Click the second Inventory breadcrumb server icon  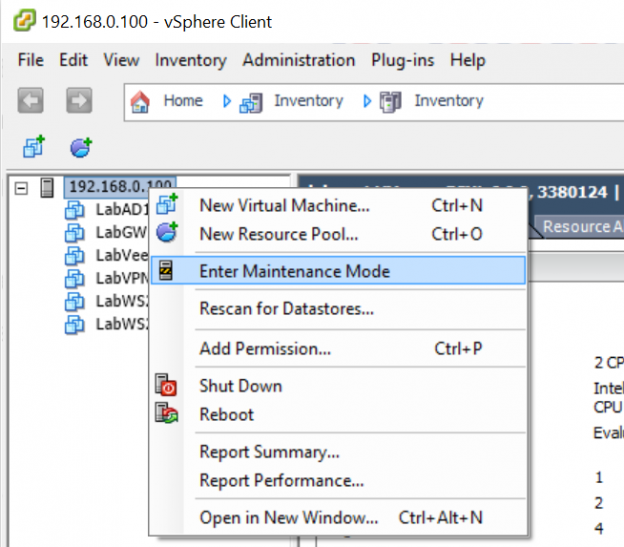tap(390, 102)
